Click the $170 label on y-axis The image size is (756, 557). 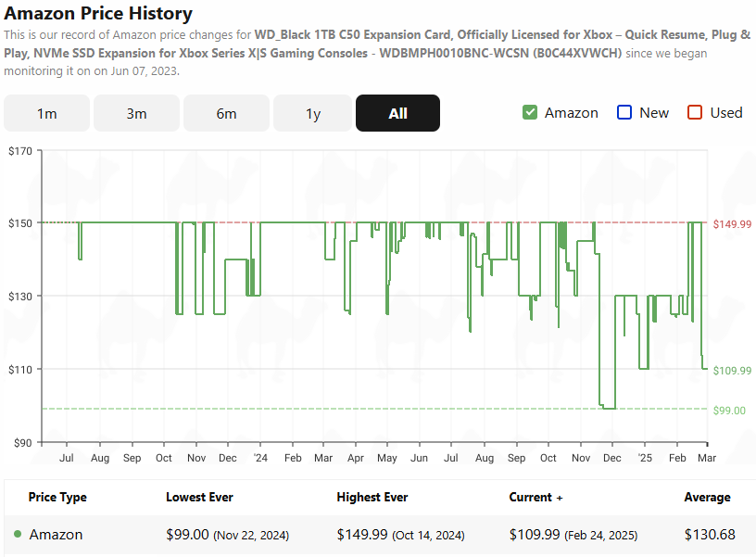[19, 150]
